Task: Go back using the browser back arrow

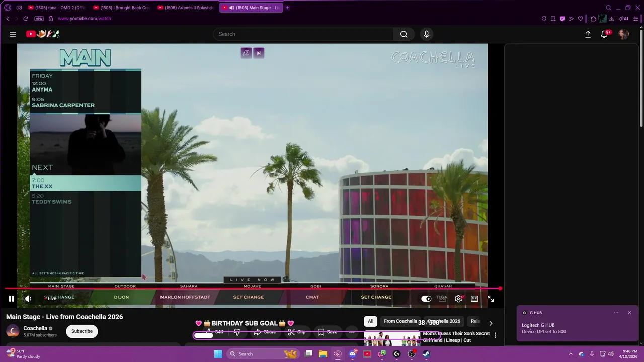Action: coord(8,19)
